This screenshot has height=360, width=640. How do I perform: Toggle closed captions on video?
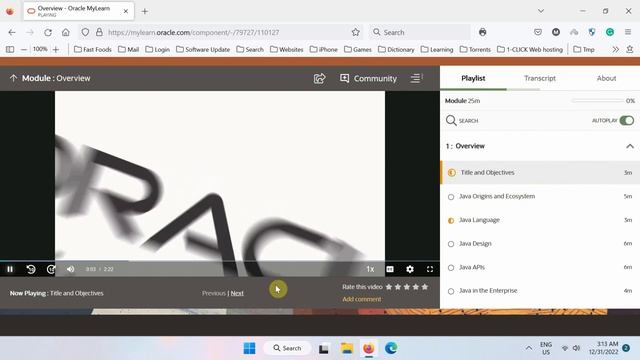[x=390, y=269]
